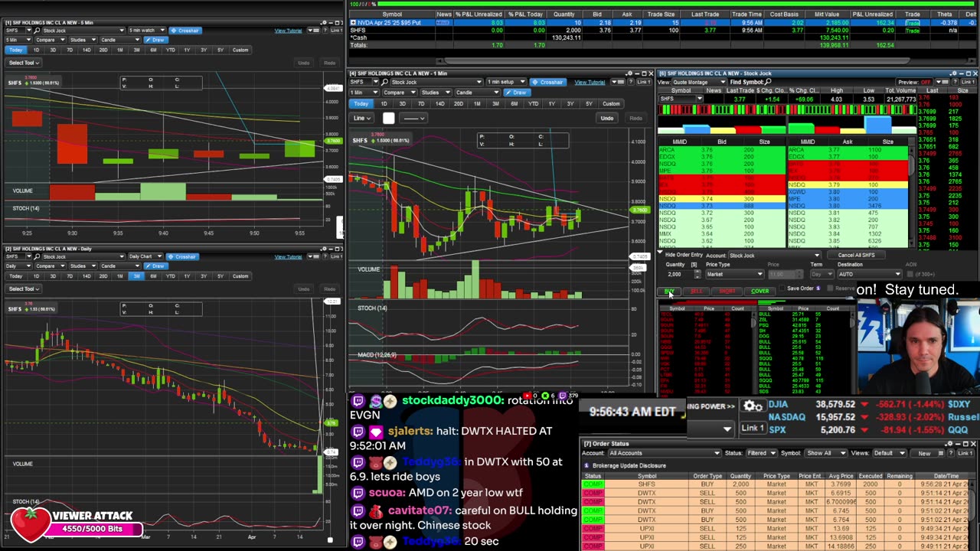Select the 3D range tab in 1 Min chart

point(402,103)
